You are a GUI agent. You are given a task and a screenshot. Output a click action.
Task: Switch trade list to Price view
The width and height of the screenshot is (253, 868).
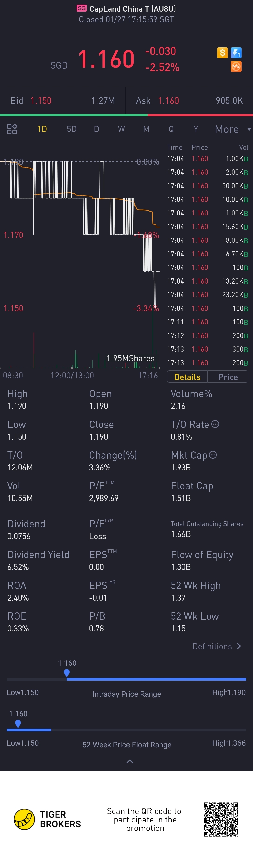click(228, 377)
